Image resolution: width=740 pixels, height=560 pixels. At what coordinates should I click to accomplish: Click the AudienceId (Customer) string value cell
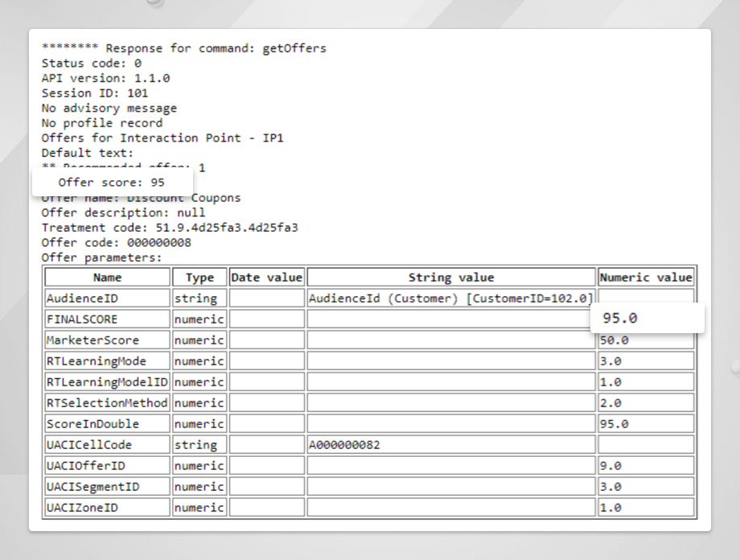450,299
